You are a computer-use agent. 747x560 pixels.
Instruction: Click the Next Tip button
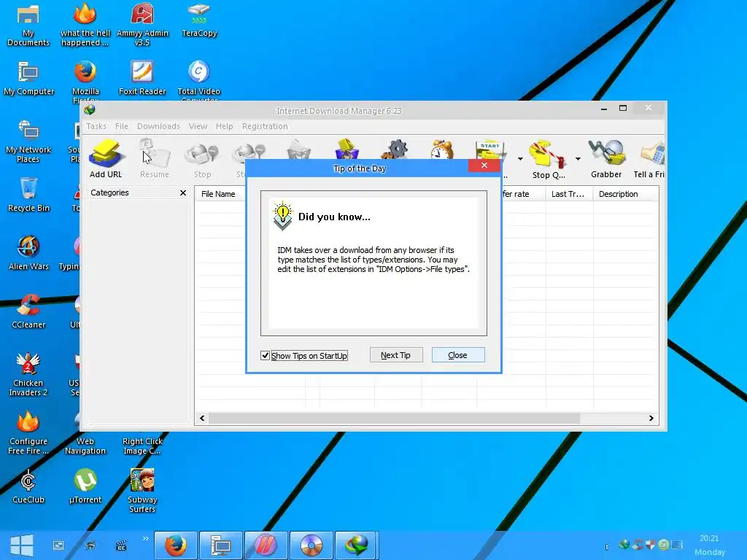tap(396, 355)
